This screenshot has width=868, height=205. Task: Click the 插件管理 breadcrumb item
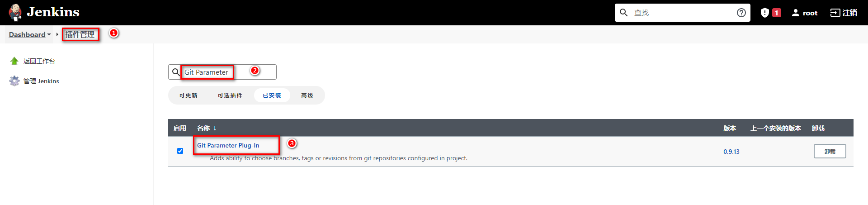click(80, 34)
